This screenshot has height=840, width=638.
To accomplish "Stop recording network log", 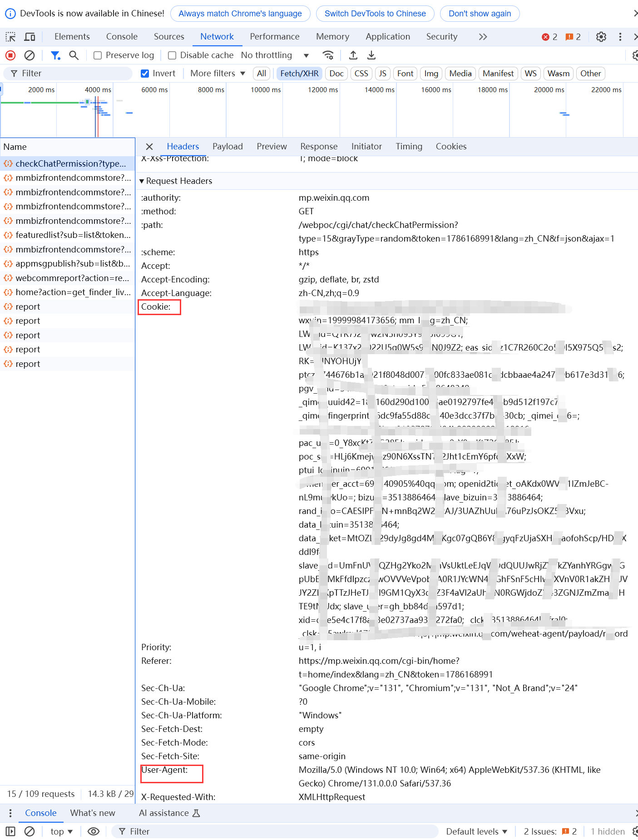I will coord(10,55).
